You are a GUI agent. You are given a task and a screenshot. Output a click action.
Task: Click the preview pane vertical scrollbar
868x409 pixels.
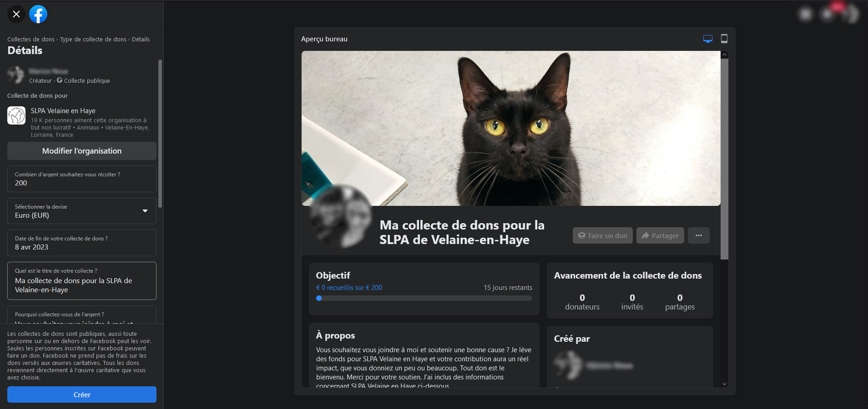pos(725,159)
